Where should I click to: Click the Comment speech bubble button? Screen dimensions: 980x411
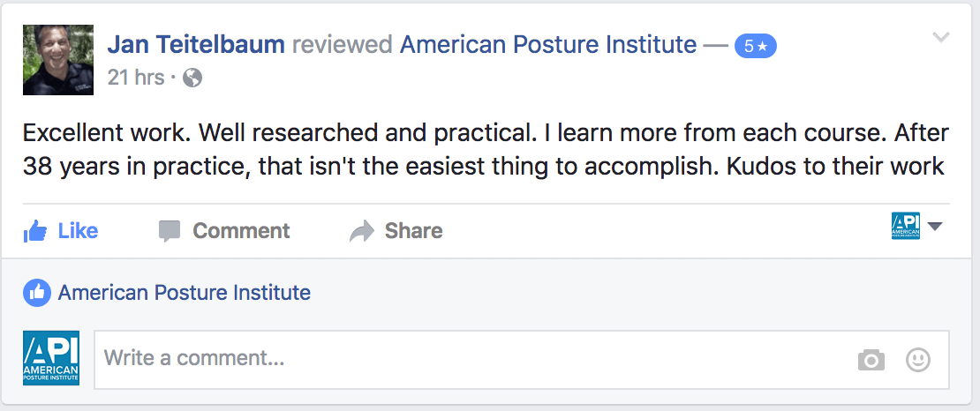click(x=224, y=231)
